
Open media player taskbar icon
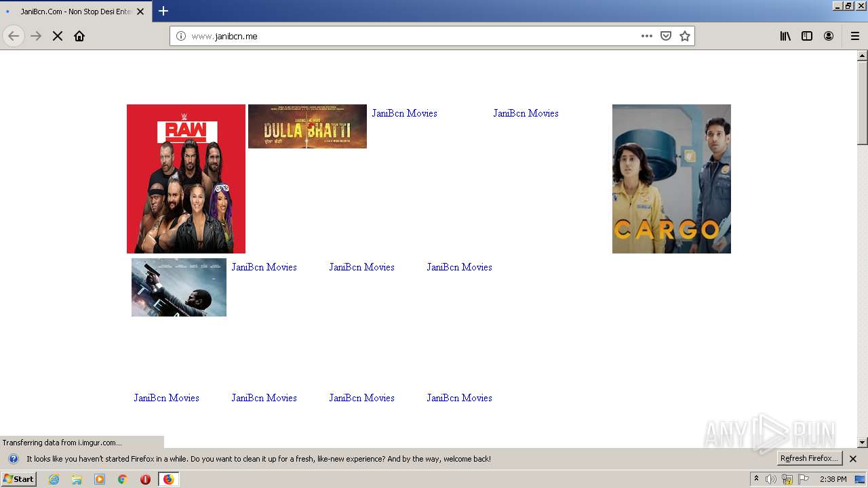(x=100, y=479)
